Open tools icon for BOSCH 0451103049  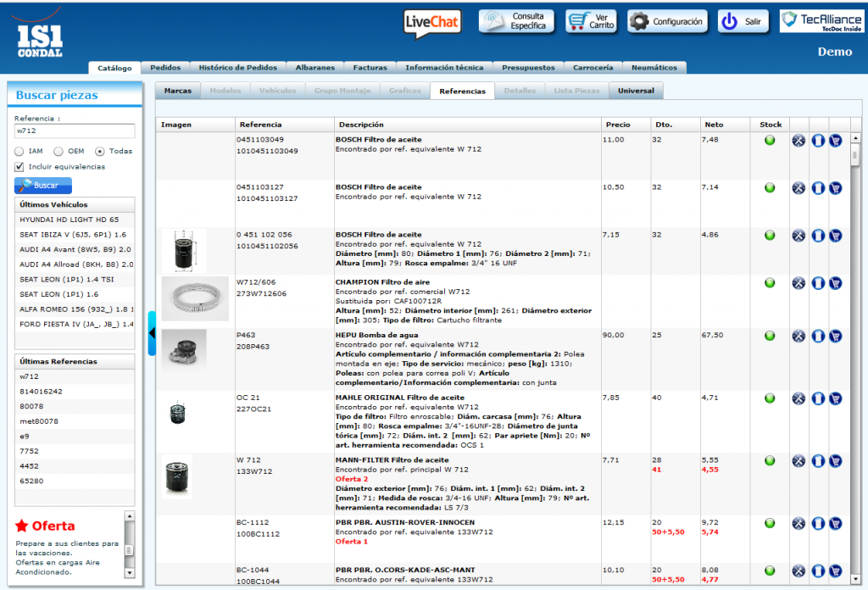(798, 141)
